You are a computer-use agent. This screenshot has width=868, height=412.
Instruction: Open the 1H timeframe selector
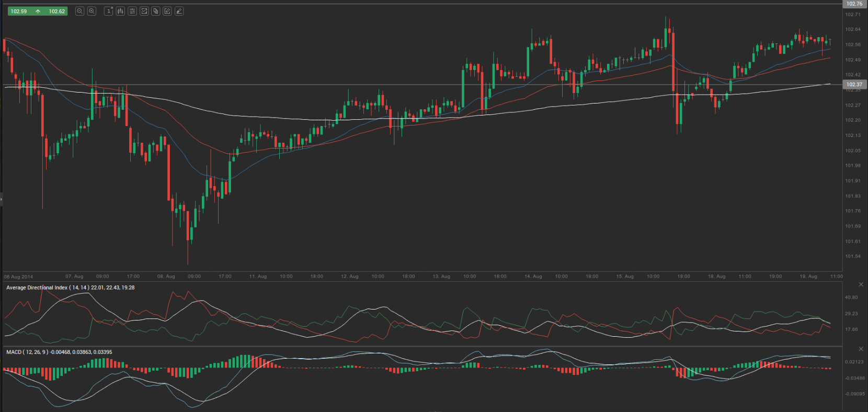pos(109,11)
